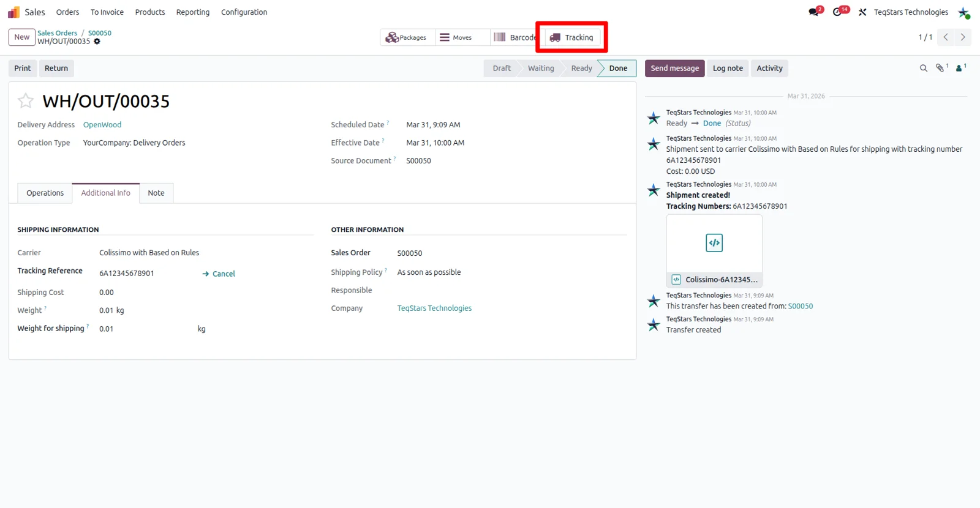Mark WH/OUT/00035 as favorite star

point(26,100)
